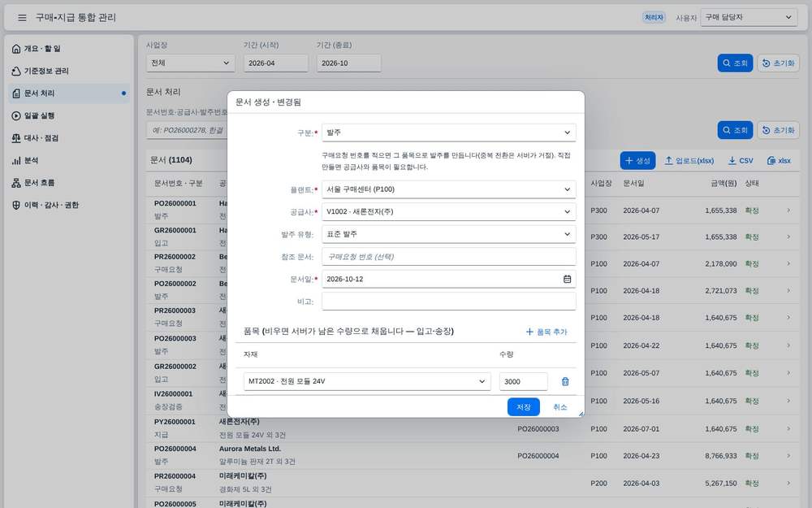Click the 업로드(xlsx) upload button
The width and height of the screenshot is (812, 508).
(689, 161)
